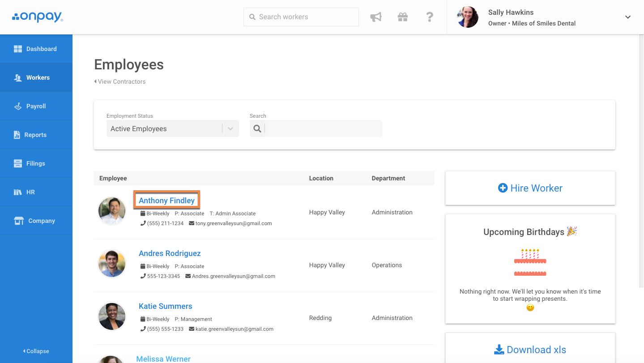Click the Dashboard grid icon

tap(18, 49)
